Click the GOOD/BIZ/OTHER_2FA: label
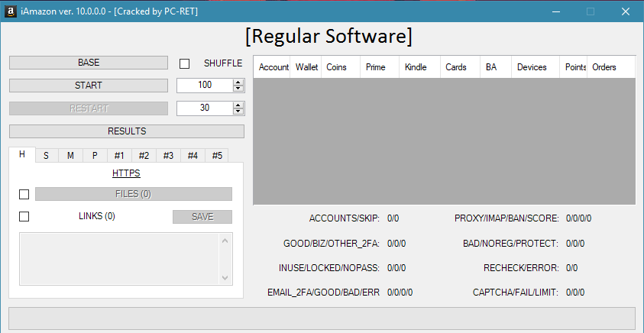The height and width of the screenshot is (333, 644). click(332, 244)
